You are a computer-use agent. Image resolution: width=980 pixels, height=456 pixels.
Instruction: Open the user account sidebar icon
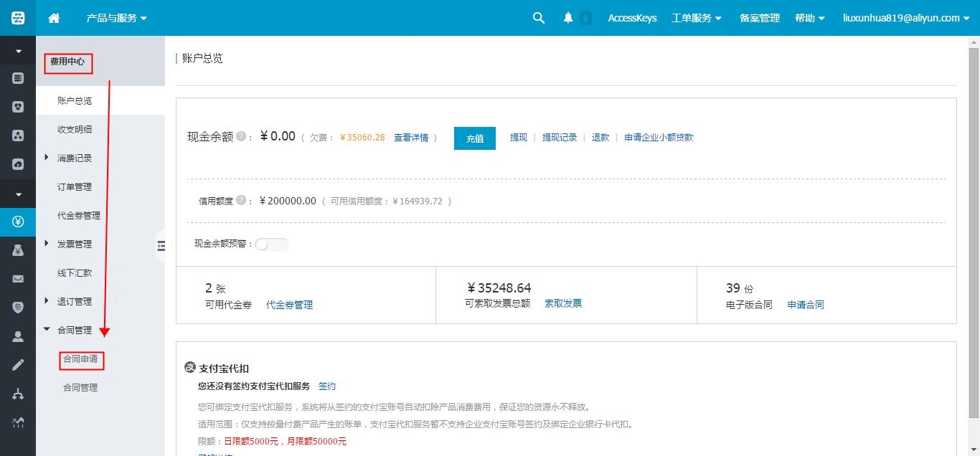[18, 336]
